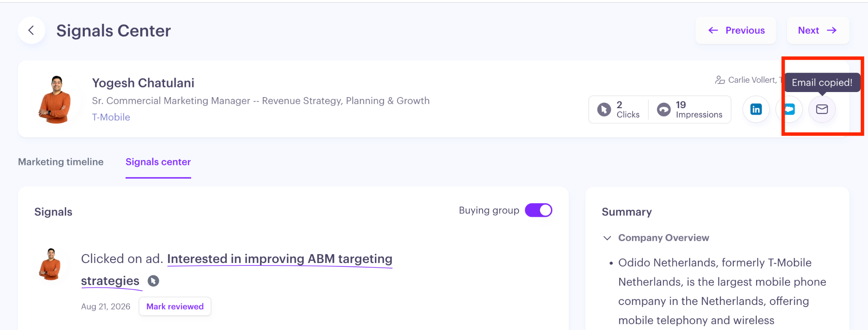Click the name Yogesh Chatulani
This screenshot has width=868, height=330.
pos(143,83)
